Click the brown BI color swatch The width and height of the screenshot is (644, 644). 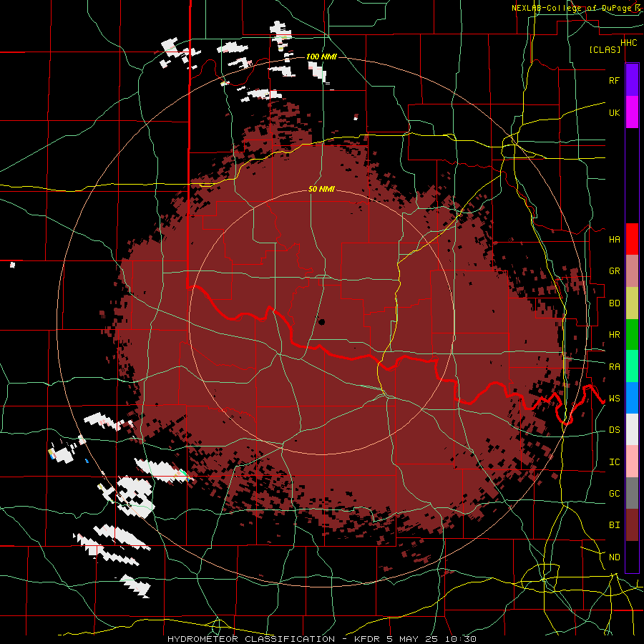click(632, 525)
